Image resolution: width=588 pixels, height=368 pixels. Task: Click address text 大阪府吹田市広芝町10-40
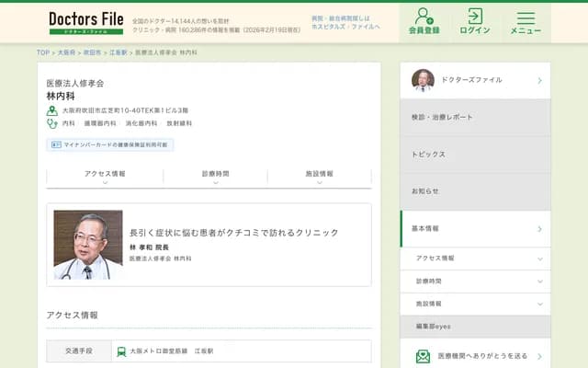125,110
